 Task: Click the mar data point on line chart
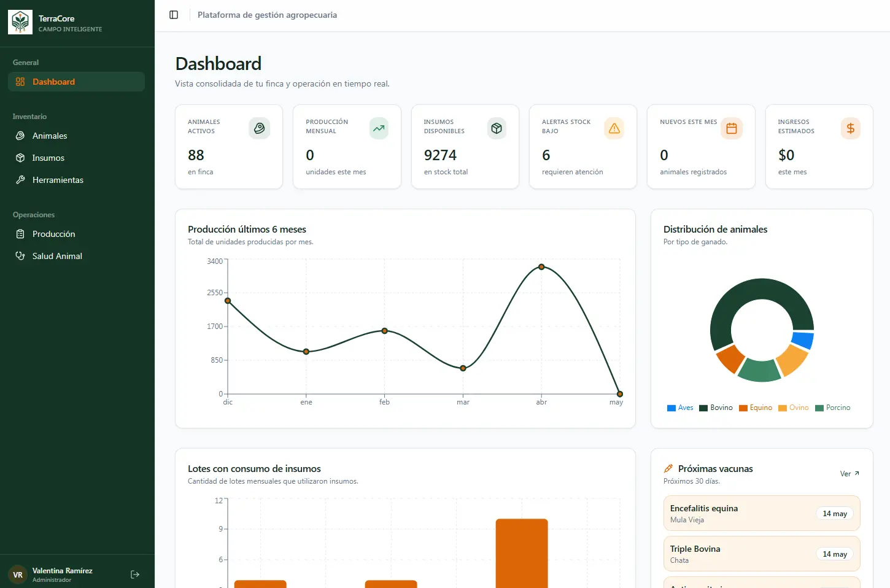tap(463, 368)
